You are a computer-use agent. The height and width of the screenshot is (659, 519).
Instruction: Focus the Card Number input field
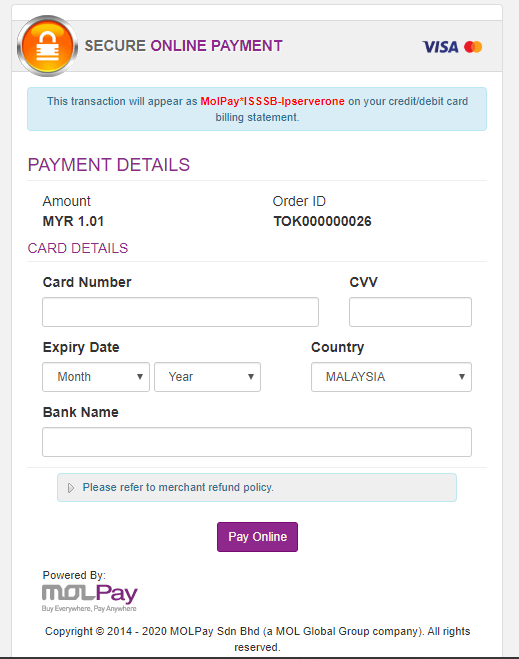click(x=180, y=312)
